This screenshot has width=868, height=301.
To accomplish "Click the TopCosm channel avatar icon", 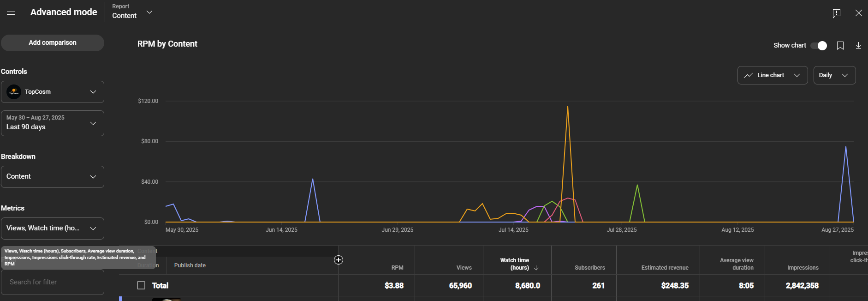I will click(x=14, y=92).
